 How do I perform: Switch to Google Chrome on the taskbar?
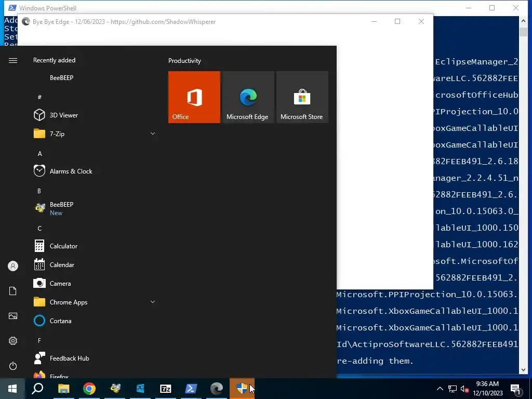(x=89, y=389)
